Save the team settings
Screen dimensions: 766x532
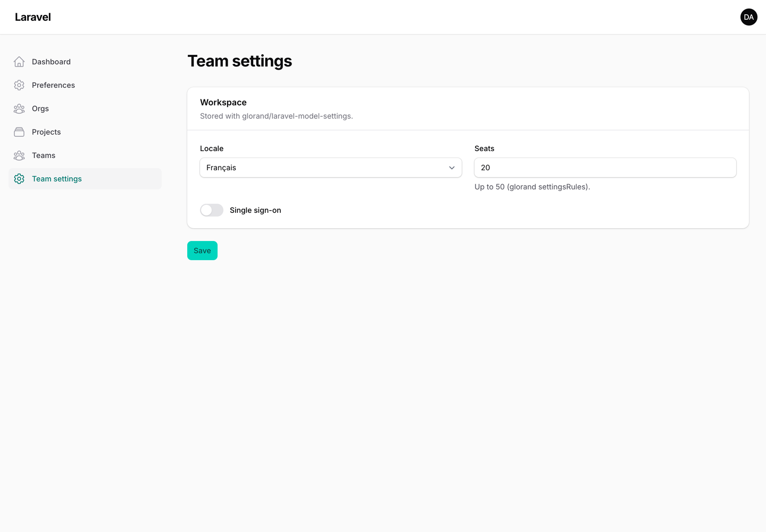click(202, 251)
